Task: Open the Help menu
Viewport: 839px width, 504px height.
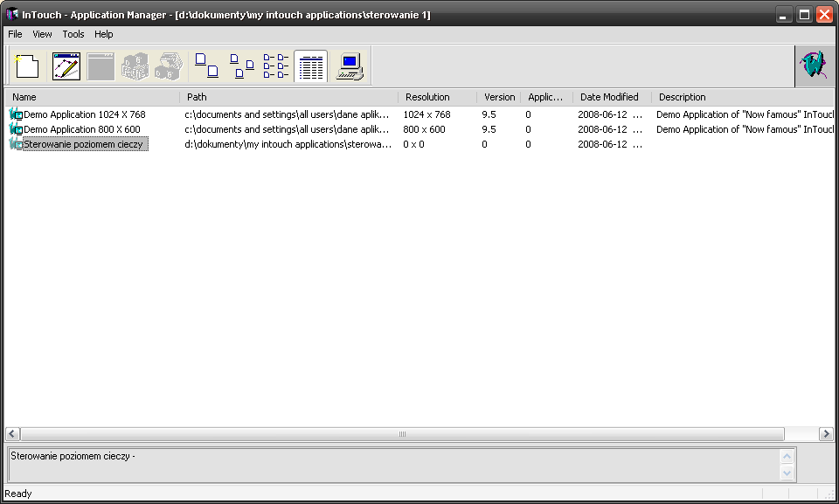Action: (x=104, y=34)
